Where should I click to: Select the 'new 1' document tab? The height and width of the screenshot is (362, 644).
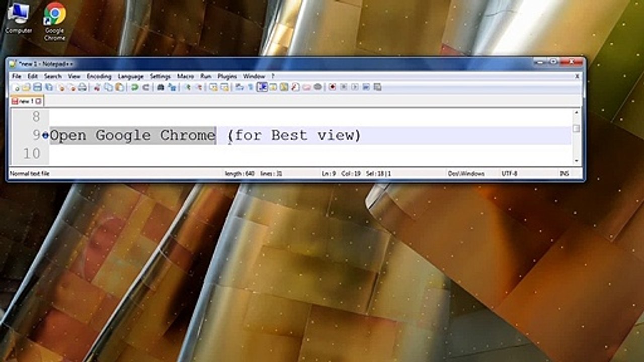(26, 101)
